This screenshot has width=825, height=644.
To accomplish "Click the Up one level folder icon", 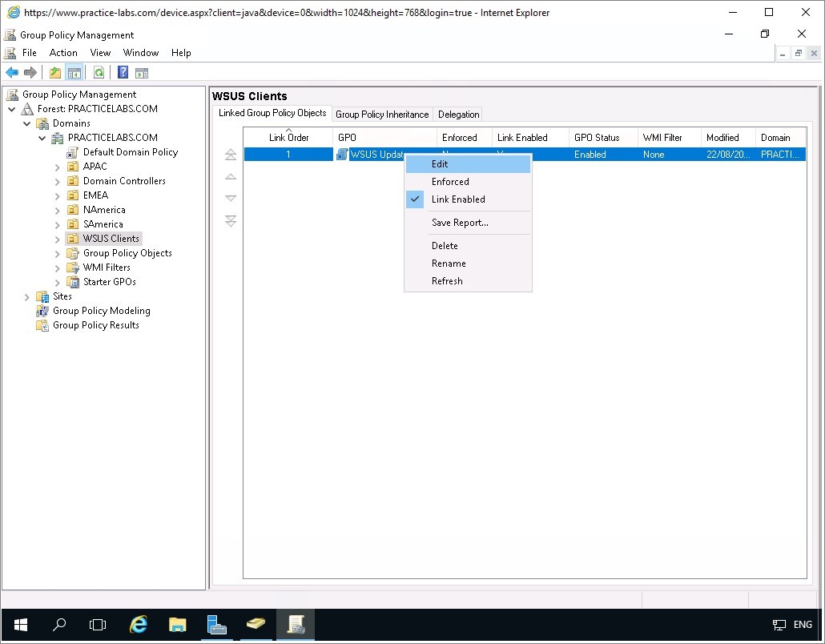I will pos(55,73).
